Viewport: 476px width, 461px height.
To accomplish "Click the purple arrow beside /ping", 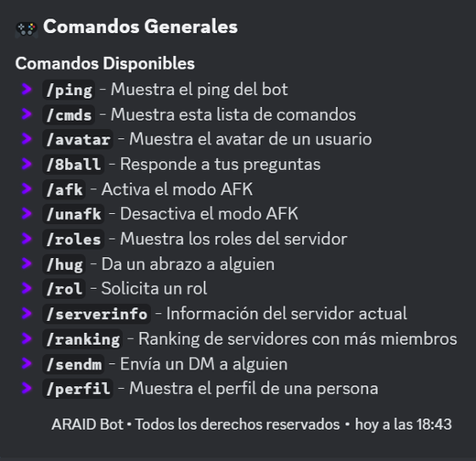I will tap(27, 90).
